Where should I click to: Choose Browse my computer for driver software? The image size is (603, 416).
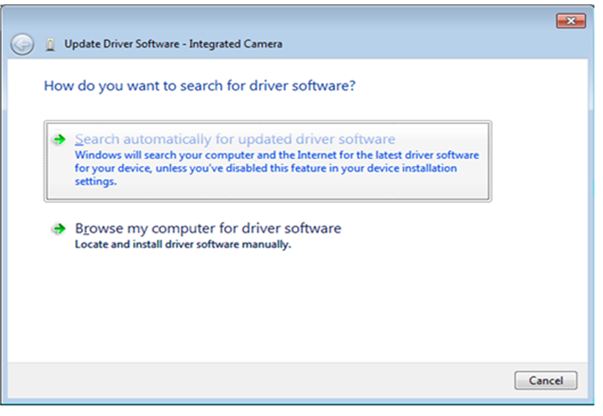(x=208, y=228)
